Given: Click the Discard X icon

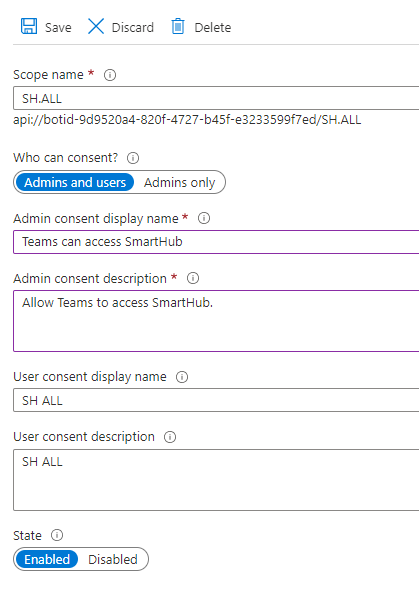Looking at the screenshot, I should [96, 27].
